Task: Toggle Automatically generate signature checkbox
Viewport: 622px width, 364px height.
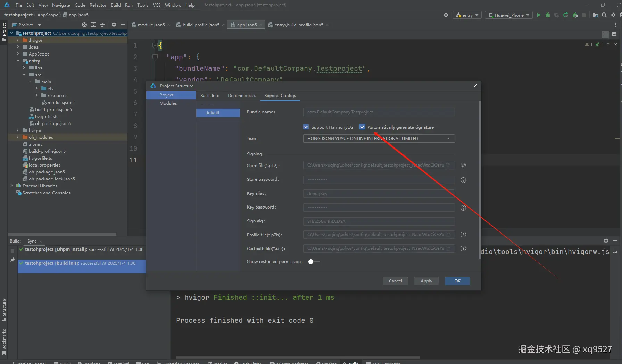Action: click(x=362, y=127)
